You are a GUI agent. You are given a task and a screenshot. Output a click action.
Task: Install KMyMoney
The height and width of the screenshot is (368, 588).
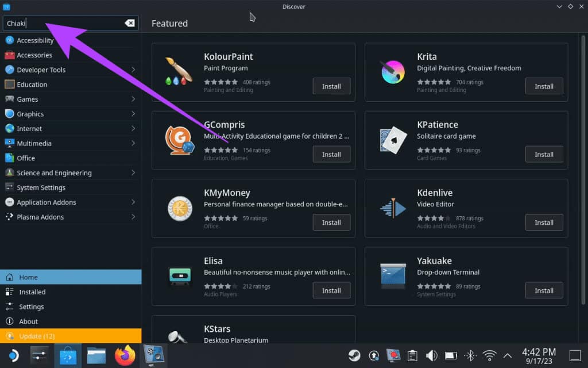[331, 223]
